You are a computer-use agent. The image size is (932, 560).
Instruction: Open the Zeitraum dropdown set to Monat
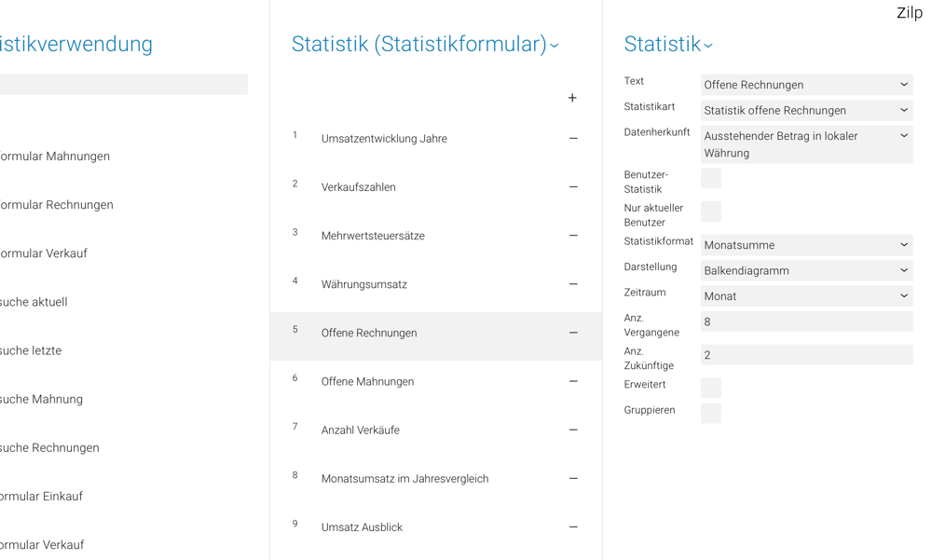pyautogui.click(x=806, y=296)
